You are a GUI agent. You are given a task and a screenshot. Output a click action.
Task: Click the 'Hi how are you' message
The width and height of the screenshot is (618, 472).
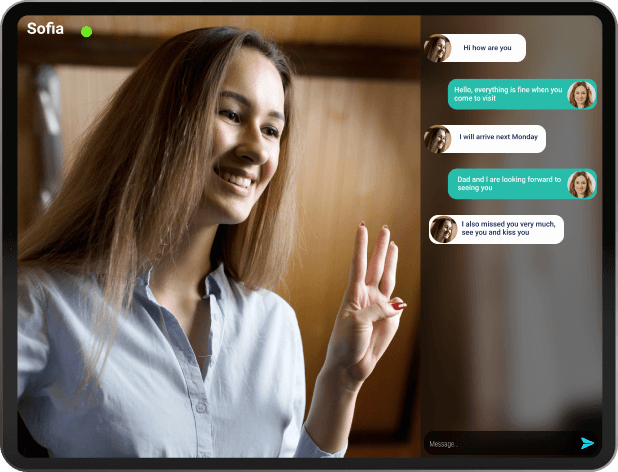coord(487,48)
